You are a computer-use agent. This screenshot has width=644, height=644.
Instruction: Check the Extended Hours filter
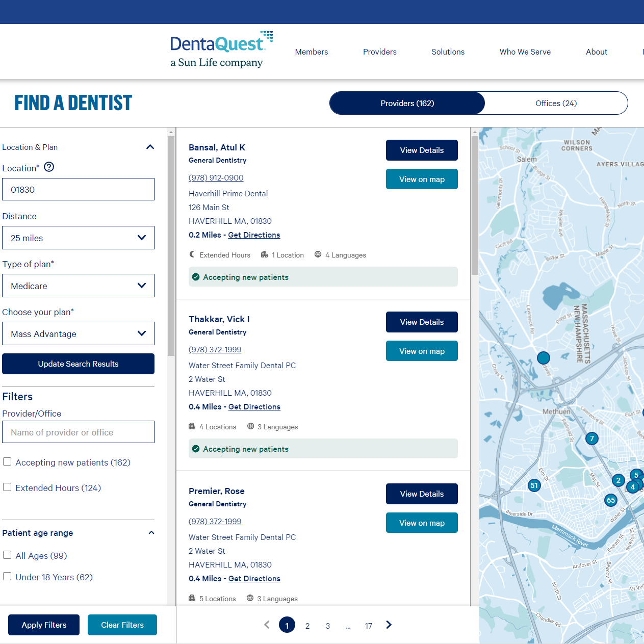pos(8,487)
